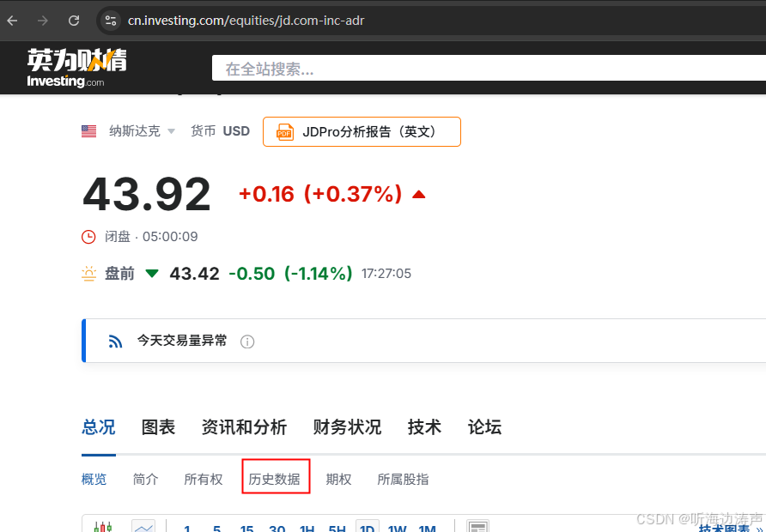Click the Investing.com logo

point(76,68)
